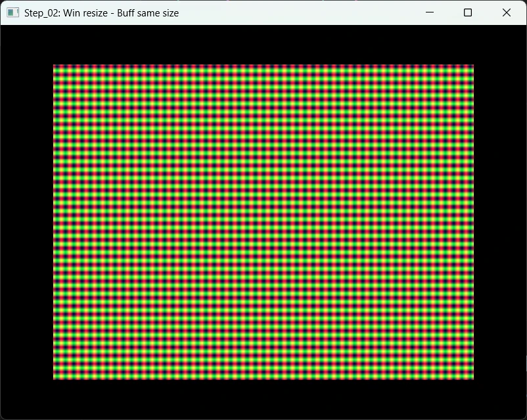Click top-right corner of the checkered buffer
This screenshot has height=420, width=527.
click(x=471, y=66)
